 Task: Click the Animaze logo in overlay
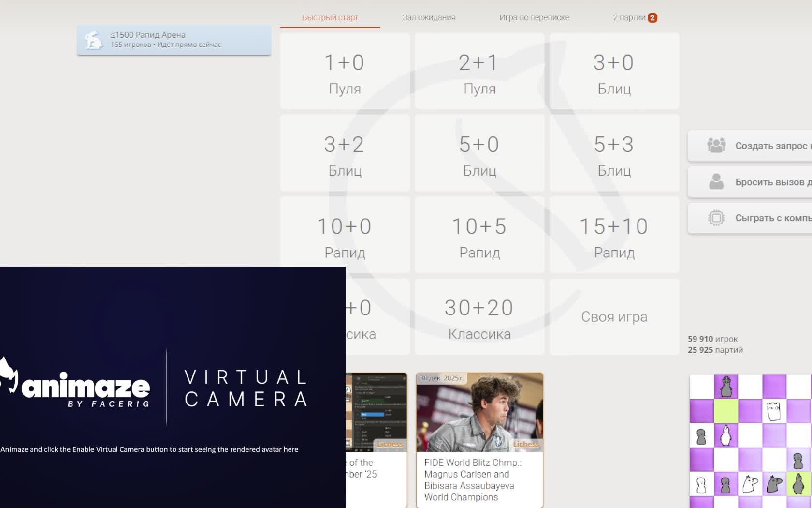pos(77,387)
